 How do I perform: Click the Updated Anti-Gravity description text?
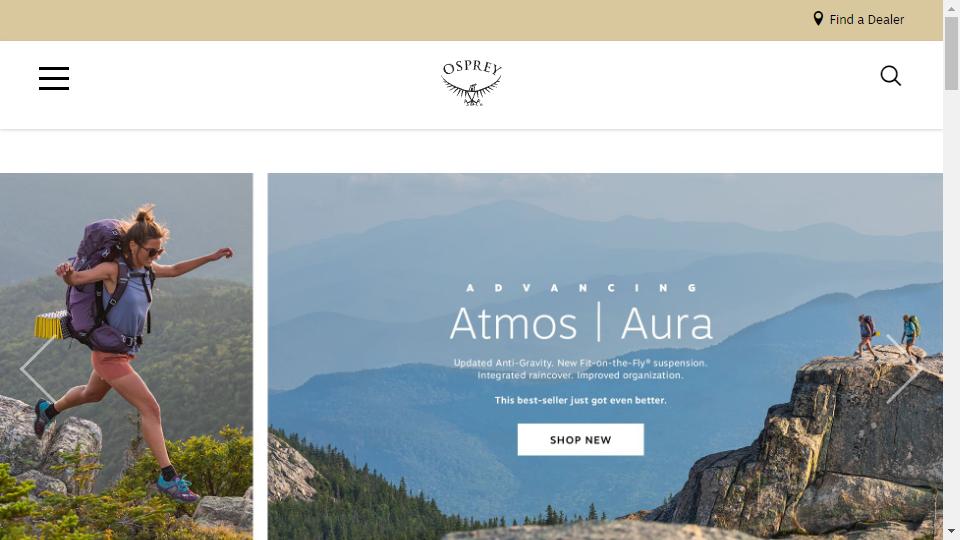coord(580,369)
